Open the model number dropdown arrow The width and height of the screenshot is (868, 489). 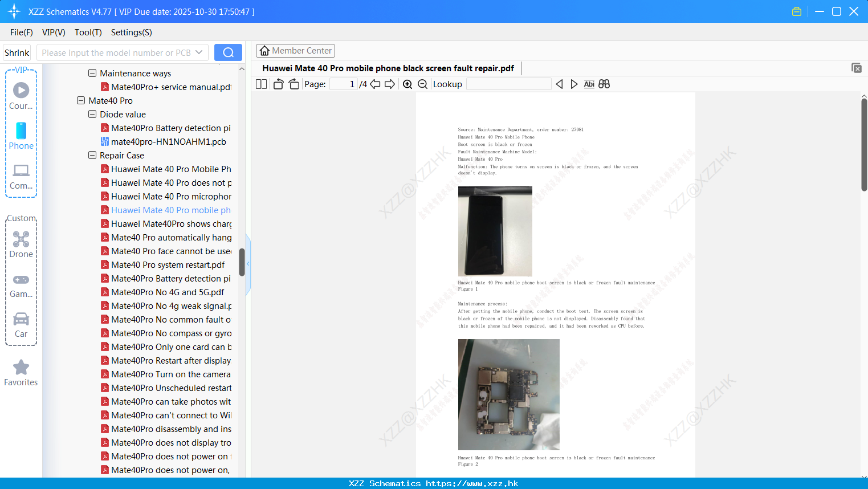(x=199, y=52)
